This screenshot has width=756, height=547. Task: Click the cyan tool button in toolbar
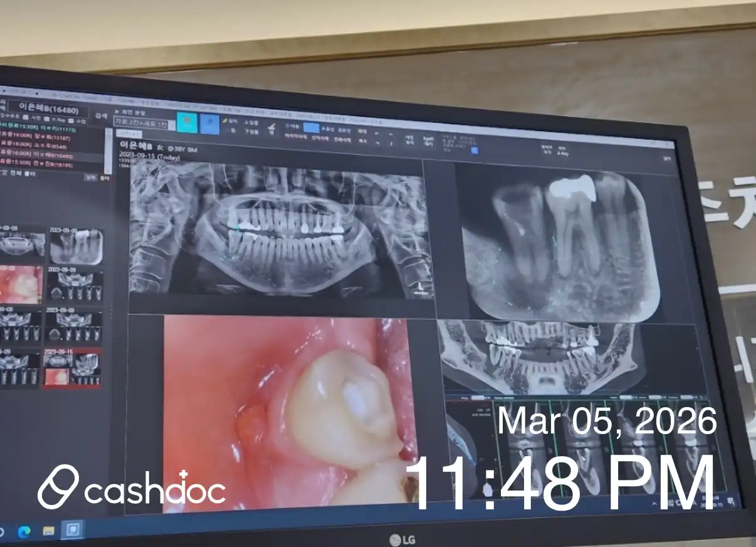pos(187,122)
